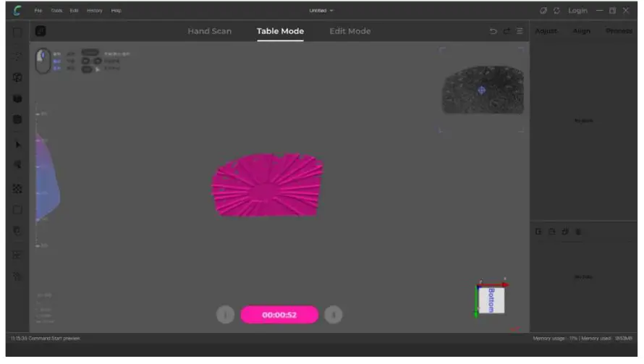Click the grid icon near sidebar bottom
This screenshot has height=364, width=644.
[17, 255]
